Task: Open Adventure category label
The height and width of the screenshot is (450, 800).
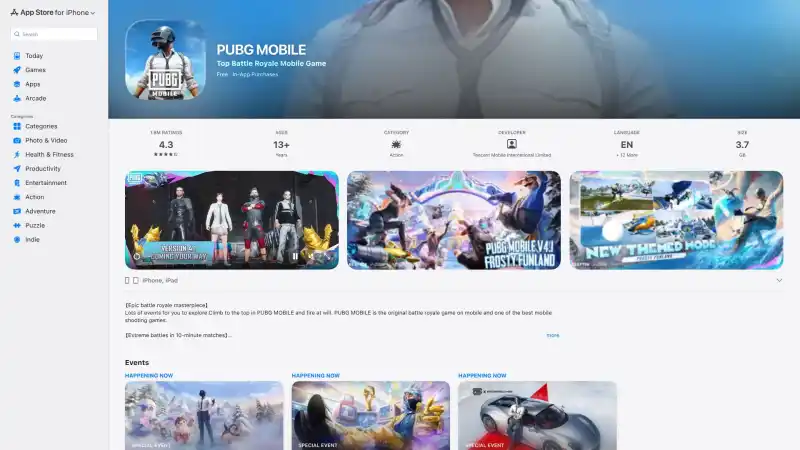Action: click(x=40, y=211)
